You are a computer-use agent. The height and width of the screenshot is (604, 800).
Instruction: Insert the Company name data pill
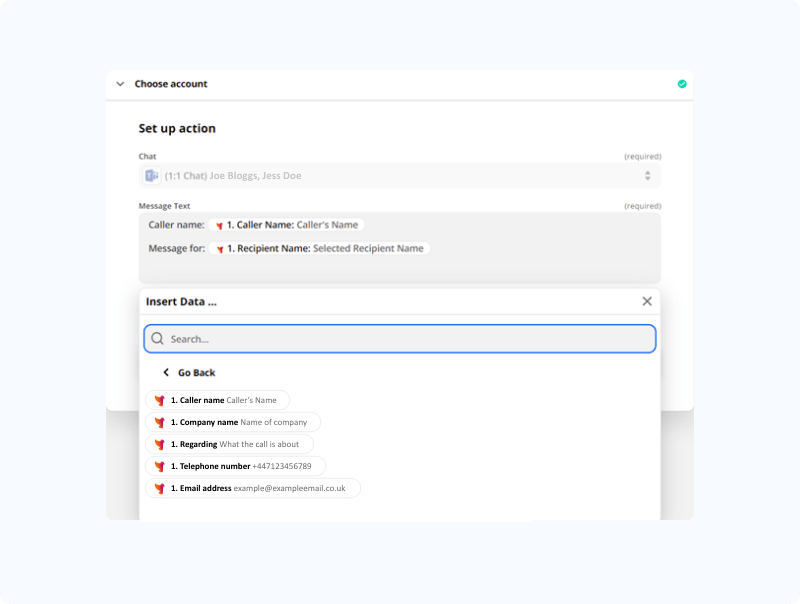point(233,422)
